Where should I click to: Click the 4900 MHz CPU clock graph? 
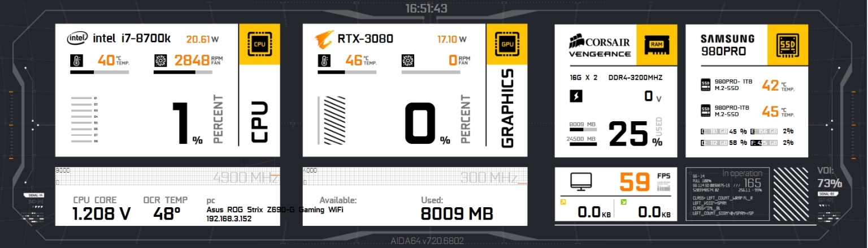click(167, 177)
